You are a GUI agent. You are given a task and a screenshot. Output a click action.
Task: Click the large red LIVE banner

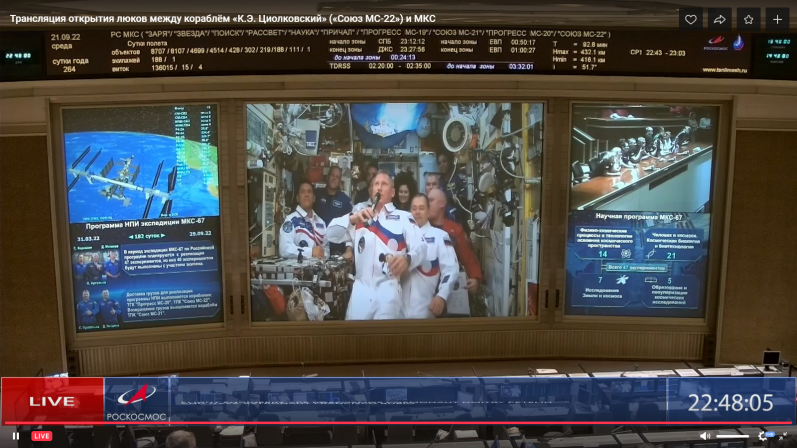52,401
